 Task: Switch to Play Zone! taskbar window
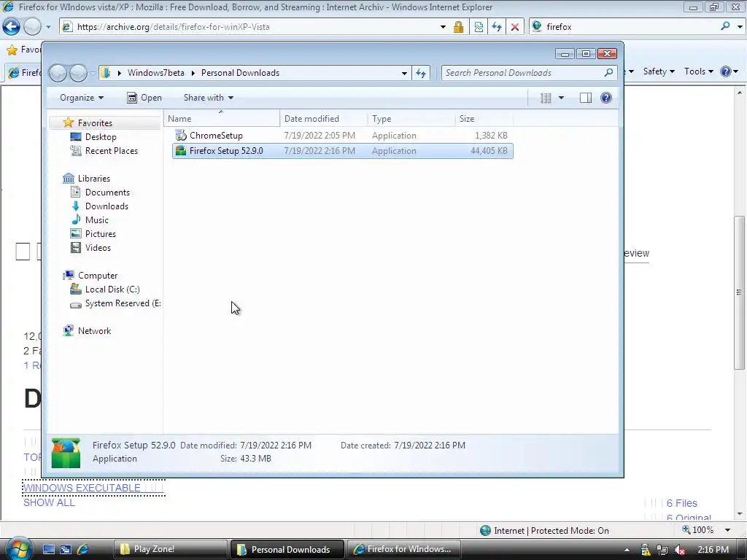pos(171,550)
